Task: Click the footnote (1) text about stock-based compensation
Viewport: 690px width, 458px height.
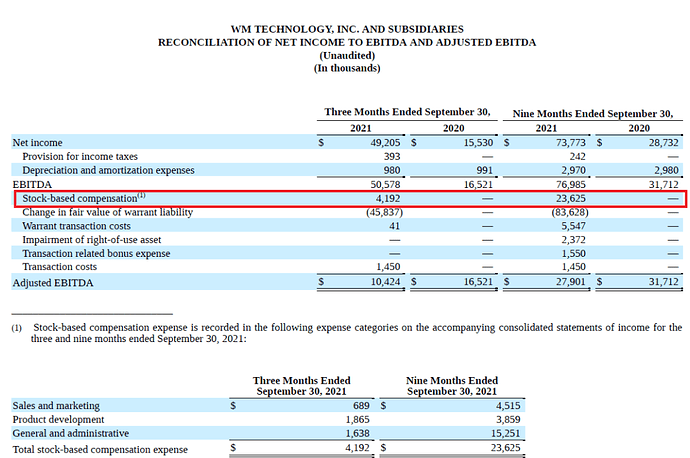Action: (347, 333)
